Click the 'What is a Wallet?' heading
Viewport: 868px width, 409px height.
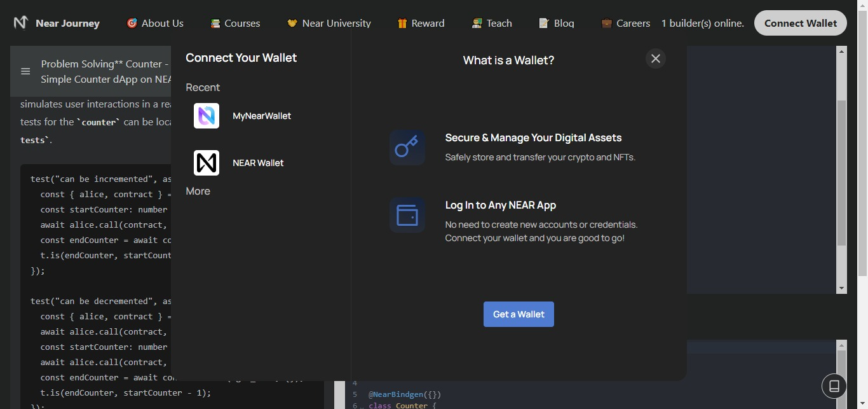(x=508, y=60)
